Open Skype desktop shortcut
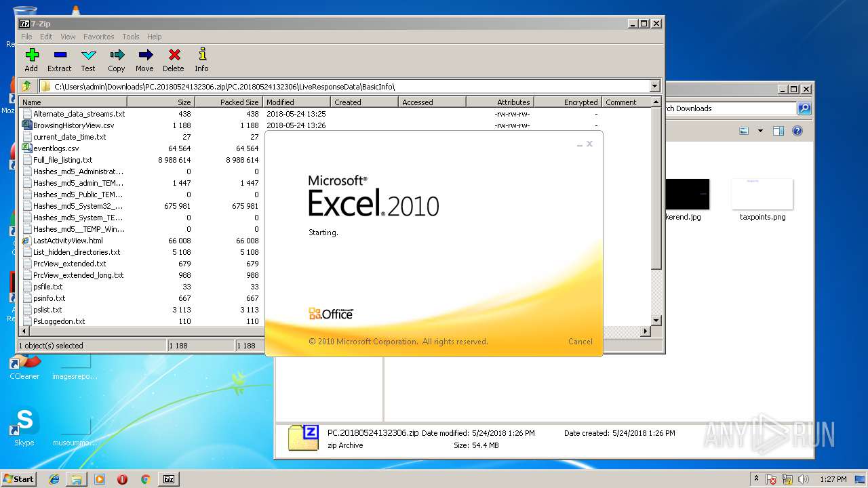 (x=24, y=427)
